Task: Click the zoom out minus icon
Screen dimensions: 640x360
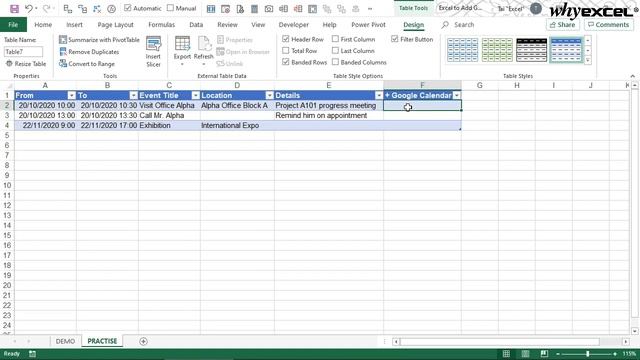Action: click(x=558, y=354)
